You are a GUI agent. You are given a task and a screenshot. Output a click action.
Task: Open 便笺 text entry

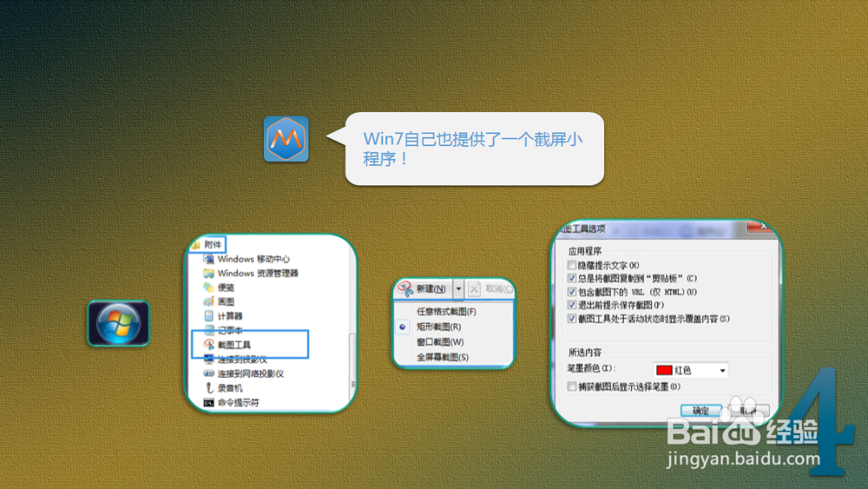tap(226, 287)
